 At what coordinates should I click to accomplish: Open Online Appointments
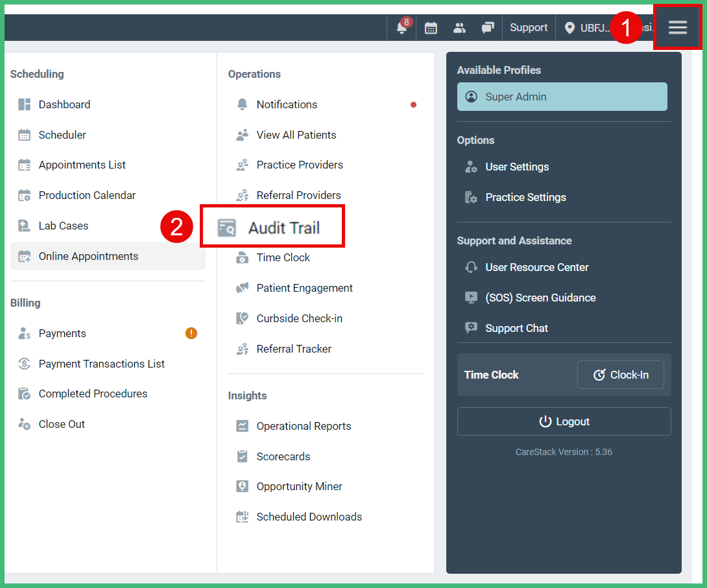88,255
